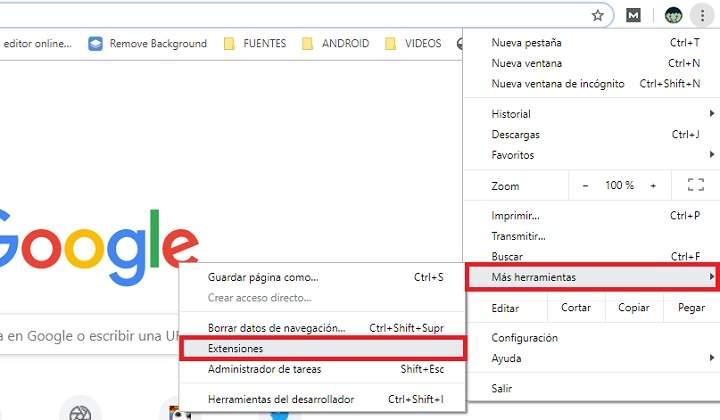Select Borrar datos de navegación
720x420 pixels.
322,328
